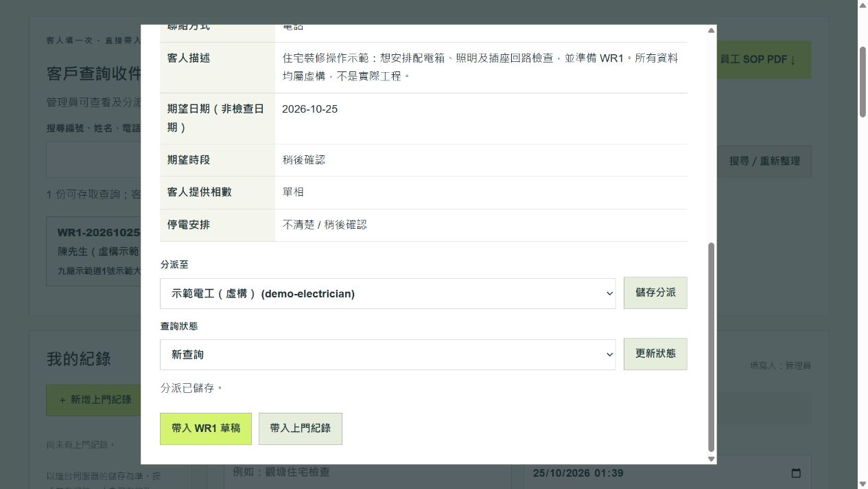Click the 我的紀錄 heading
The image size is (868, 489).
[78, 359]
